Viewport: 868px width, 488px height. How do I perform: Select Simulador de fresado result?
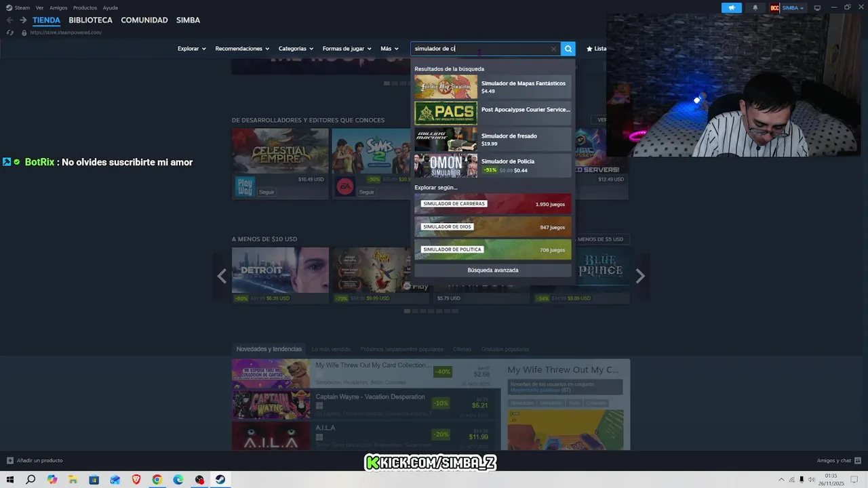[x=493, y=139]
